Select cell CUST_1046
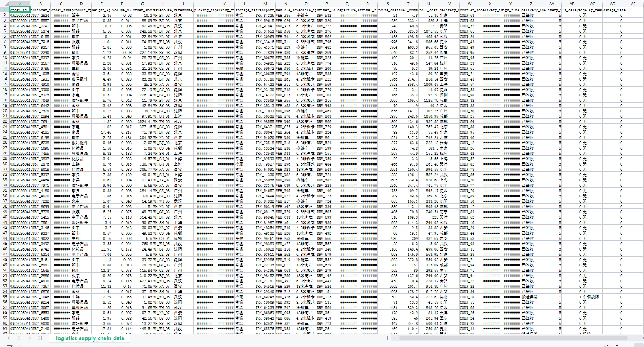Viewport: 644px width, 347px height. click(x=40, y=297)
